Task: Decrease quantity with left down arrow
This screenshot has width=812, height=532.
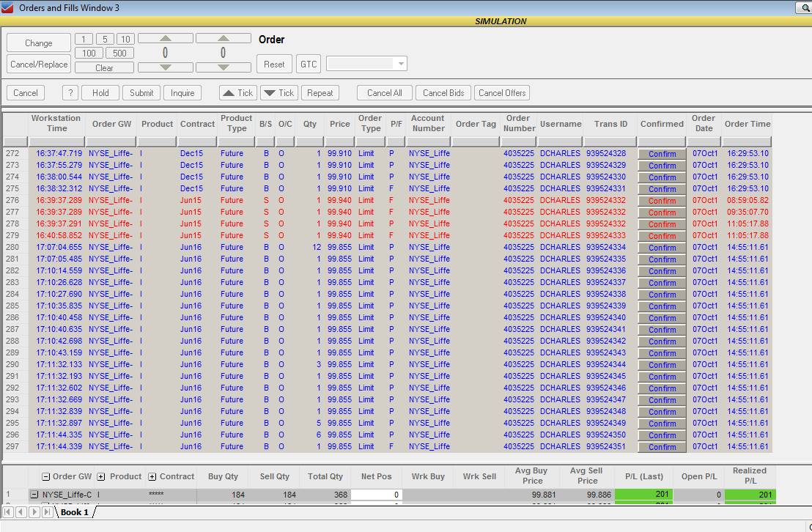Action: (x=166, y=67)
